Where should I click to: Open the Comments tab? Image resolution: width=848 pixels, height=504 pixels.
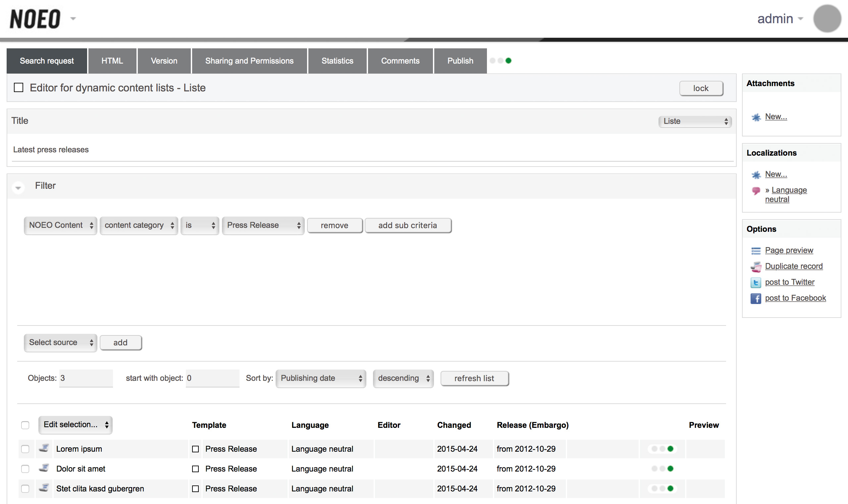tap(400, 61)
